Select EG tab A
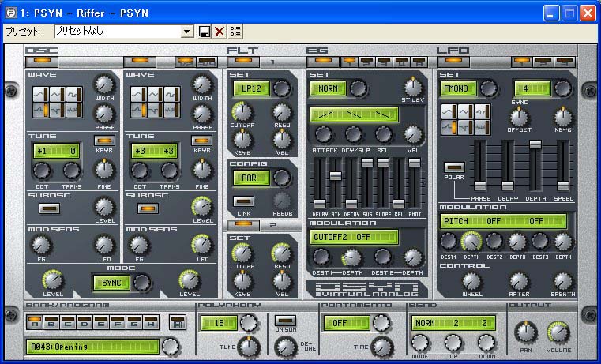The image size is (601, 364). click(419, 62)
